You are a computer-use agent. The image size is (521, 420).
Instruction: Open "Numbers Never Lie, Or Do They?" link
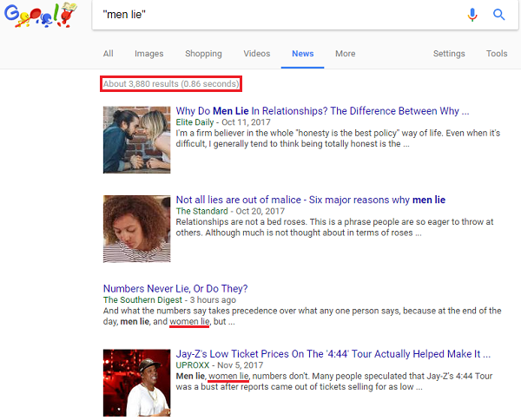click(175, 289)
